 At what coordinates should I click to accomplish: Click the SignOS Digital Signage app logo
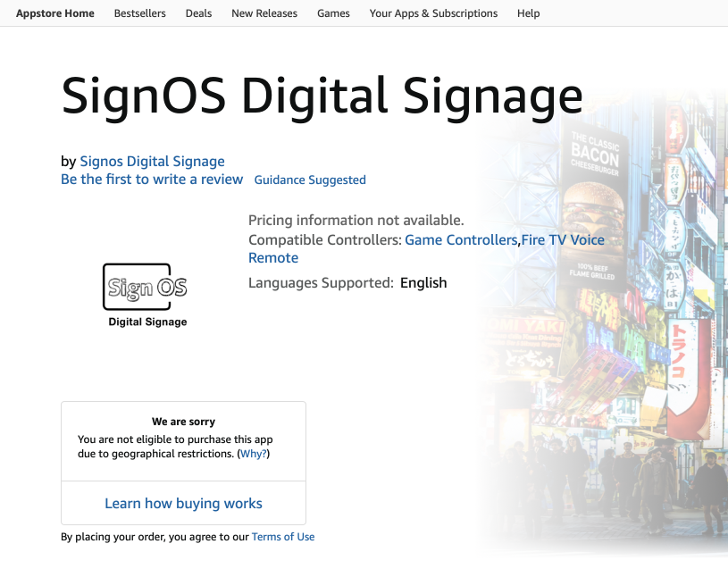coord(146,295)
